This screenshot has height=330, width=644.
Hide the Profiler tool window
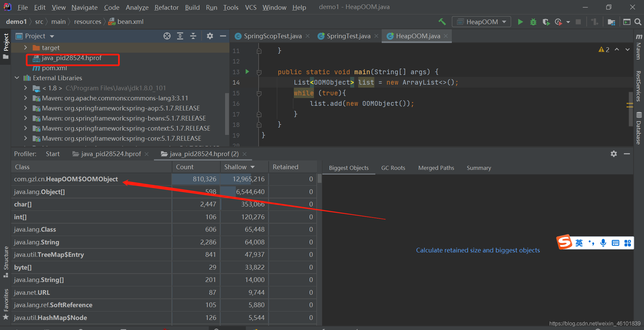(627, 154)
